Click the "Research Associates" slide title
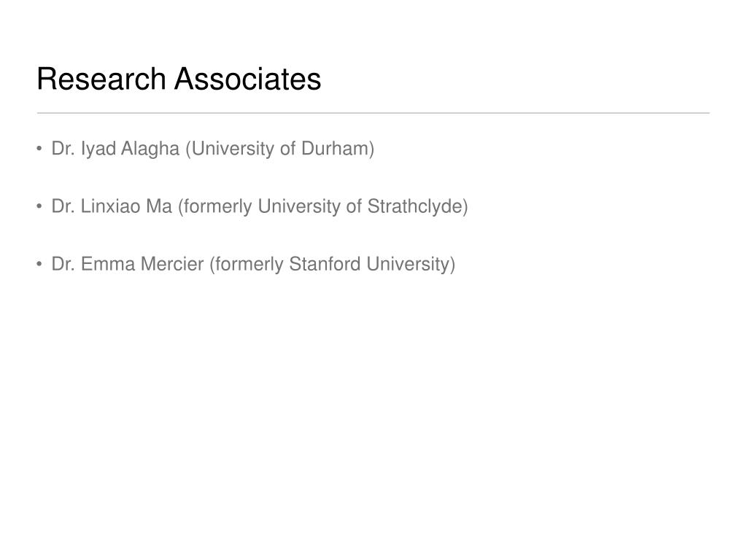This screenshot has height=560, width=747. [x=179, y=79]
